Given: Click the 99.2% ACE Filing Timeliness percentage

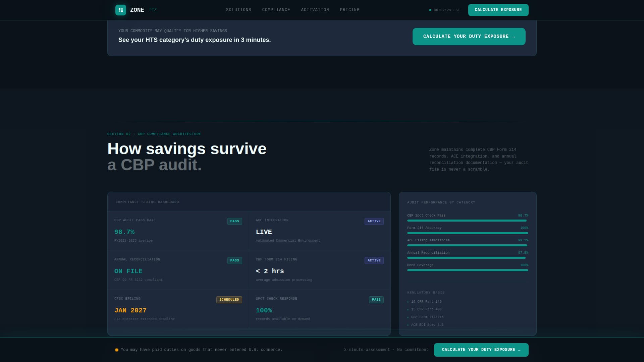Looking at the screenshot, I should tap(523, 241).
